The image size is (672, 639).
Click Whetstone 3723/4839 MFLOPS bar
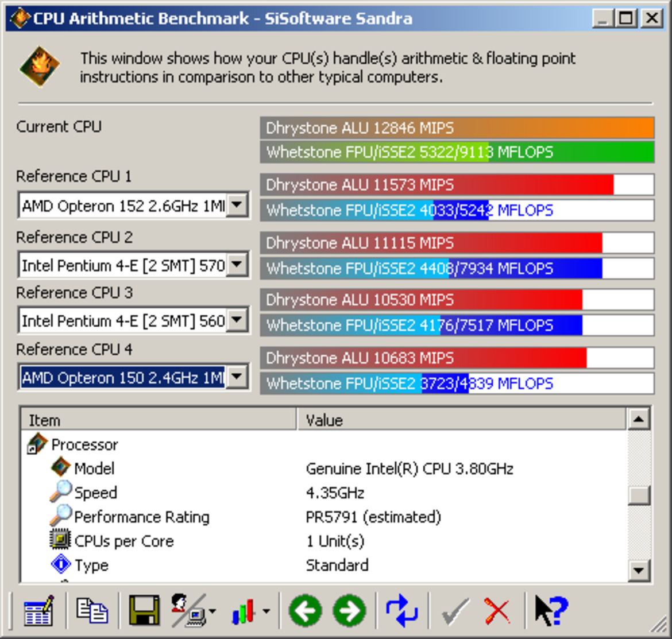coord(457,383)
